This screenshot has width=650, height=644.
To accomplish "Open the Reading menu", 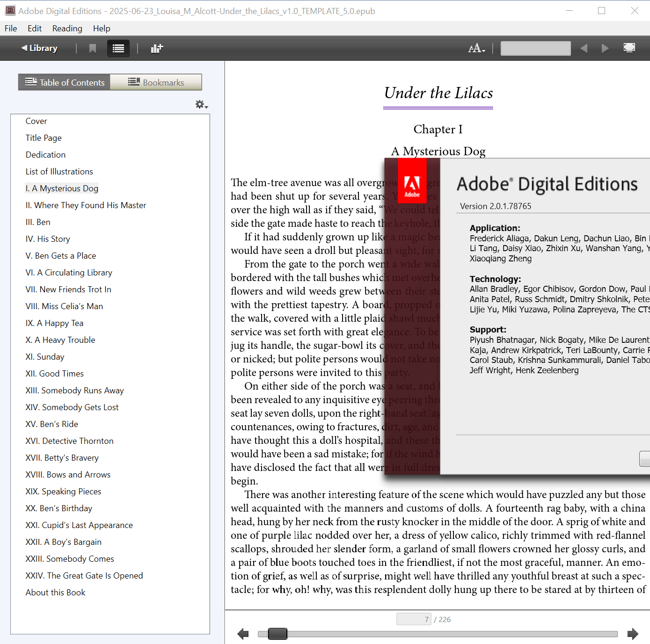I will point(67,29).
